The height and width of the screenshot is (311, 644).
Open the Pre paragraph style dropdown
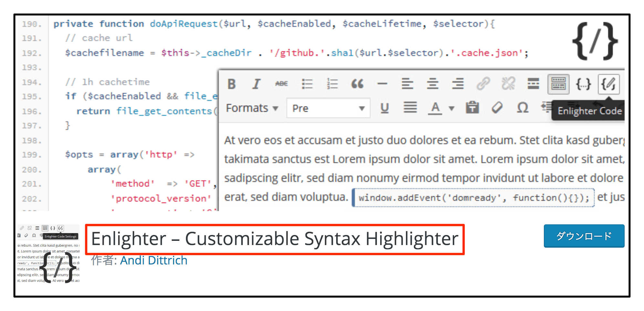pos(328,108)
